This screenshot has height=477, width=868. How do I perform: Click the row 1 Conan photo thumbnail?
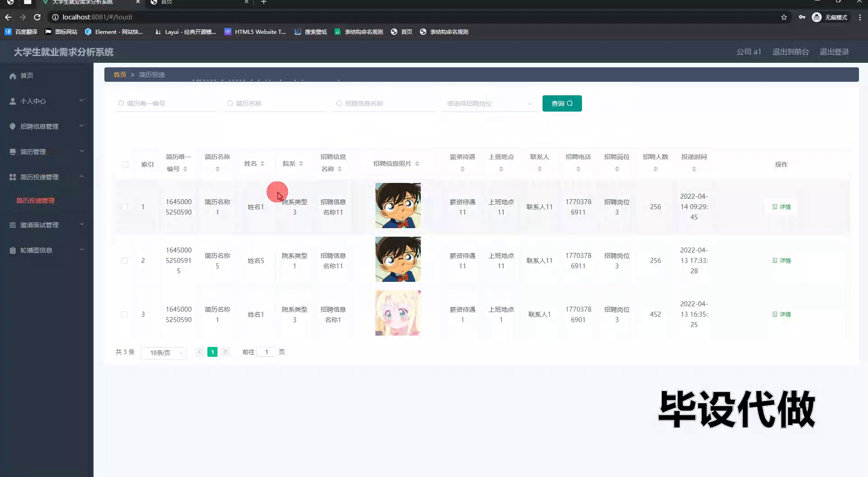(398, 206)
